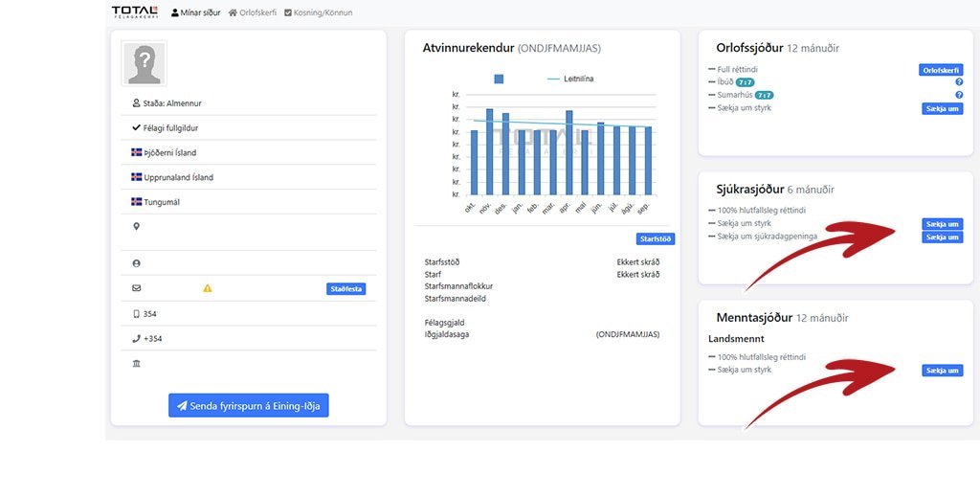980x497 pixels.
Task: Click the mobile phone icon
Action: click(136, 314)
